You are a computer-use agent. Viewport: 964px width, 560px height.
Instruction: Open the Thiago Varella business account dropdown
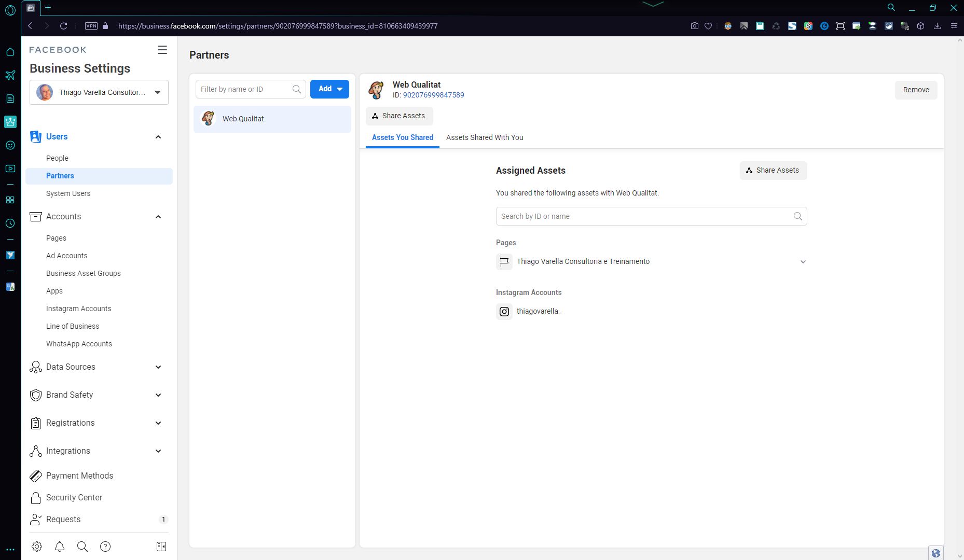tap(99, 92)
